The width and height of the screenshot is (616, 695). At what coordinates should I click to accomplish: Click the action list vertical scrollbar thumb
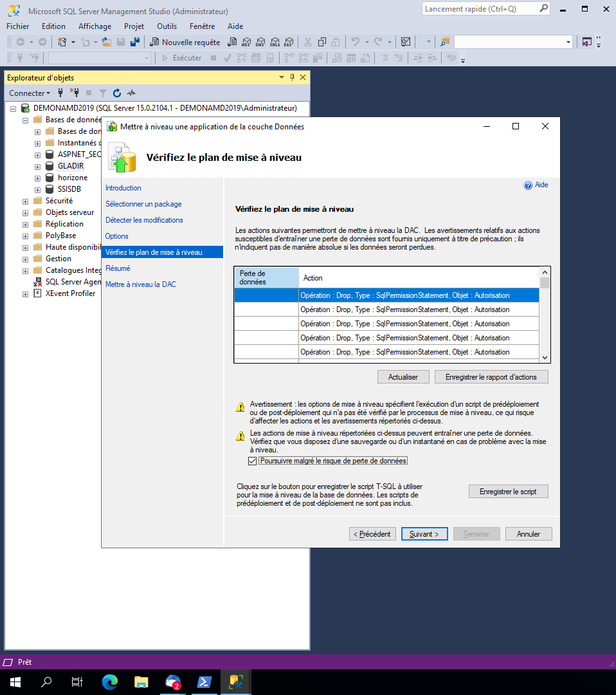tap(545, 283)
